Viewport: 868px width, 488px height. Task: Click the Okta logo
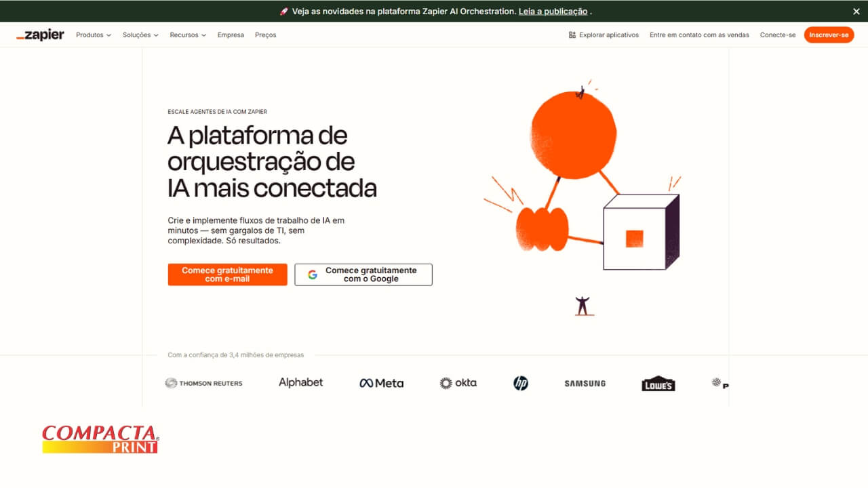pyautogui.click(x=458, y=383)
